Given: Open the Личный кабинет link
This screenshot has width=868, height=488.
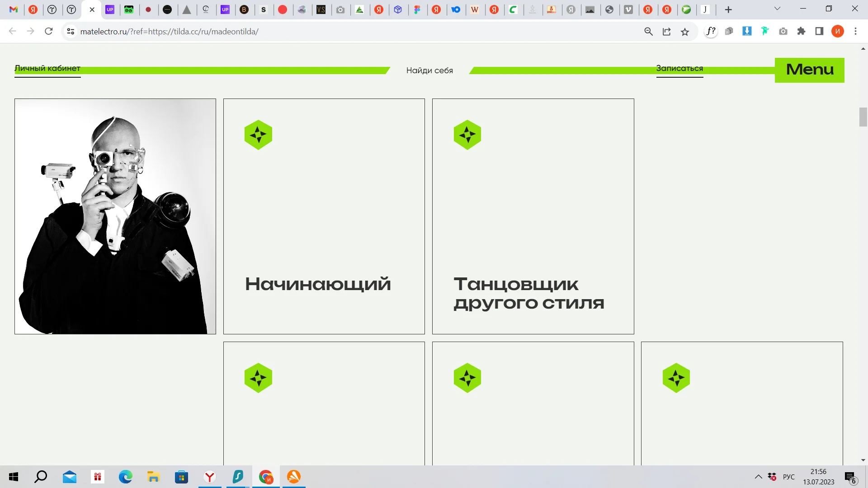Looking at the screenshot, I should [x=47, y=69].
